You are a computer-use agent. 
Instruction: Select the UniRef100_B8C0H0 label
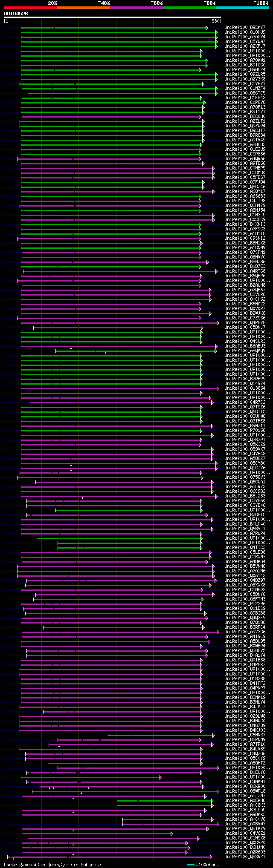(x=245, y=116)
